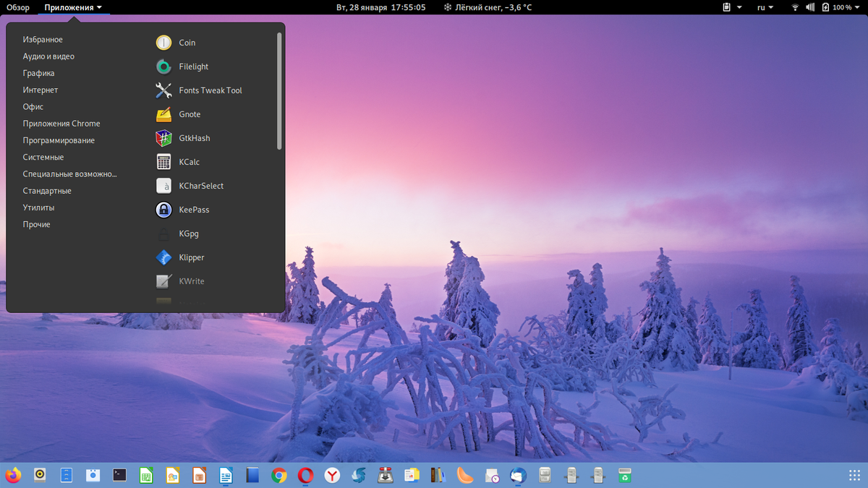
Task: Choose the Офис category
Action: (x=33, y=107)
